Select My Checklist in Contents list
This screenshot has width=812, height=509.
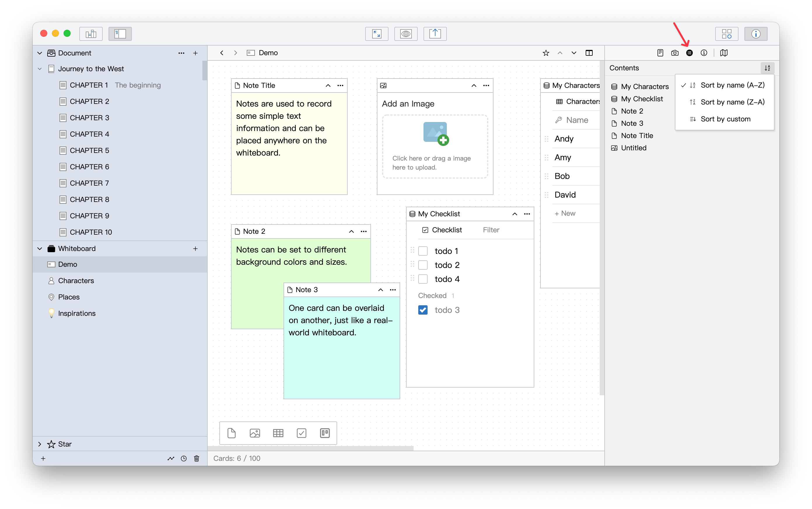642,99
